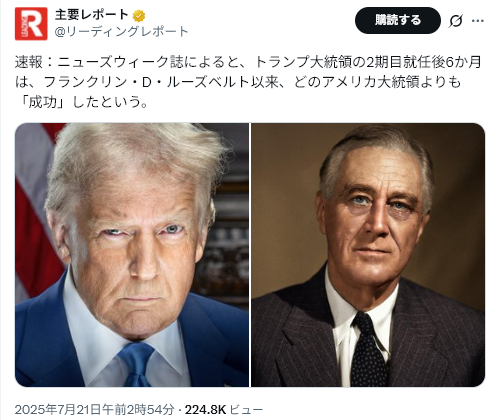Open the red Leading Report profile avatar

pyautogui.click(x=31, y=24)
